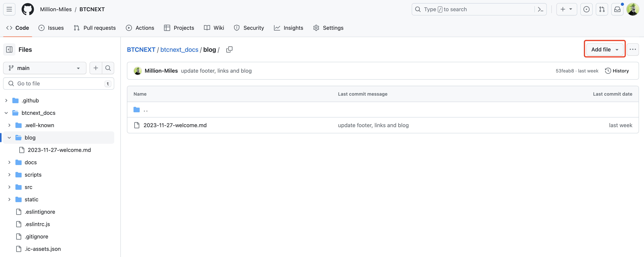Open the main branch selector dropdown
The height and width of the screenshot is (257, 644).
45,68
